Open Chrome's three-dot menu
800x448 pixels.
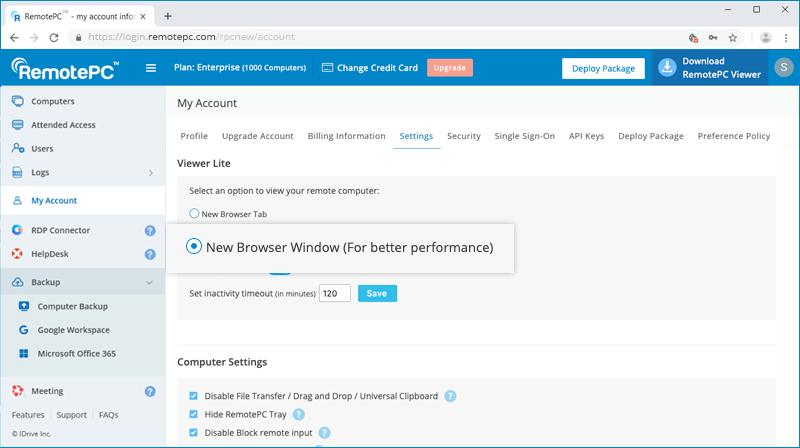[786, 37]
